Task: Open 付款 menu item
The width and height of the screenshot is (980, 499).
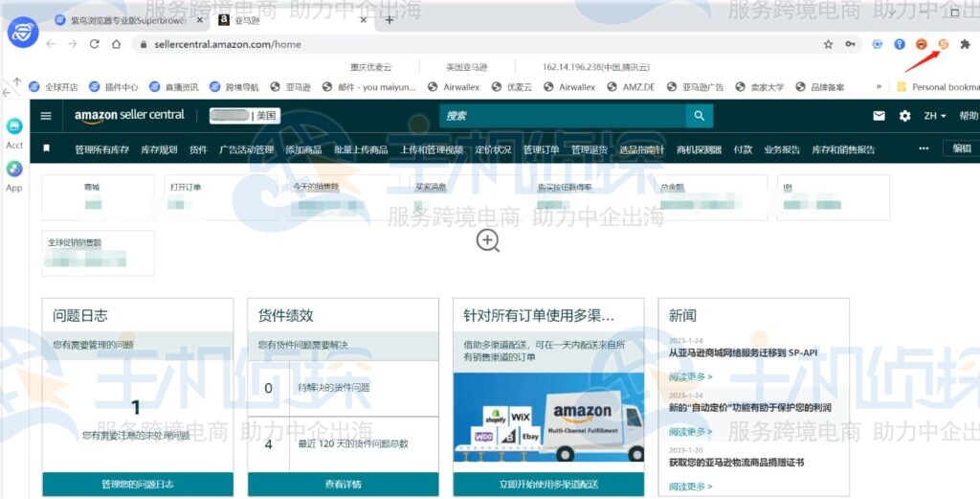Action: (x=743, y=149)
